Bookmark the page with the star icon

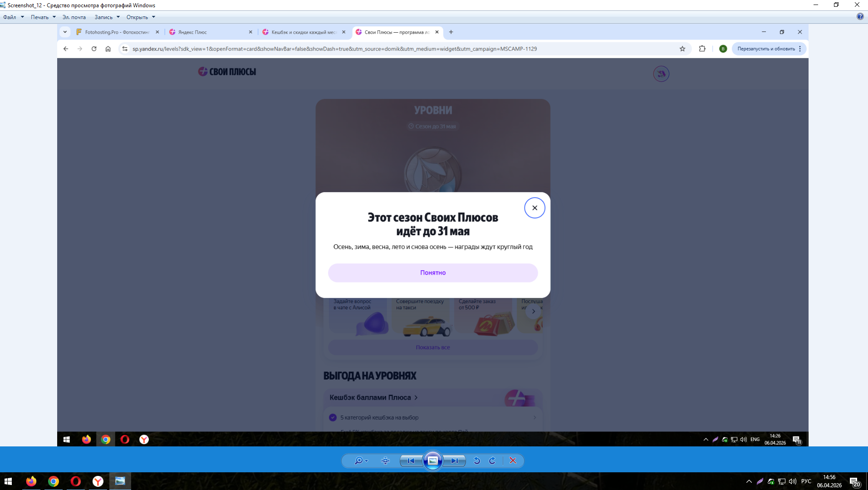(682, 49)
